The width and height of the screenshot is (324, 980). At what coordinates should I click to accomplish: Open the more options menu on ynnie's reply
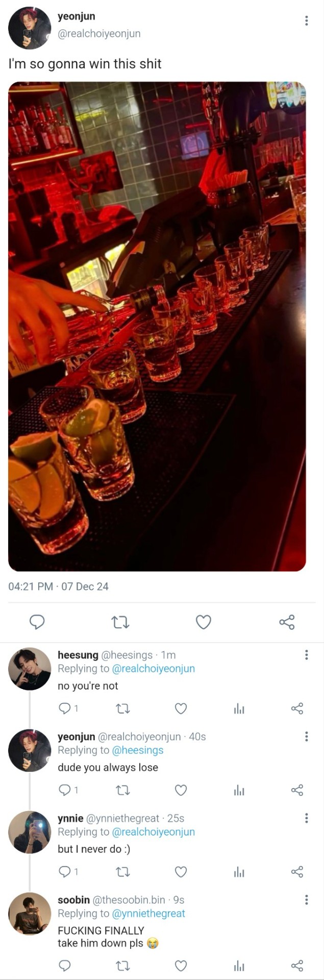point(306,818)
